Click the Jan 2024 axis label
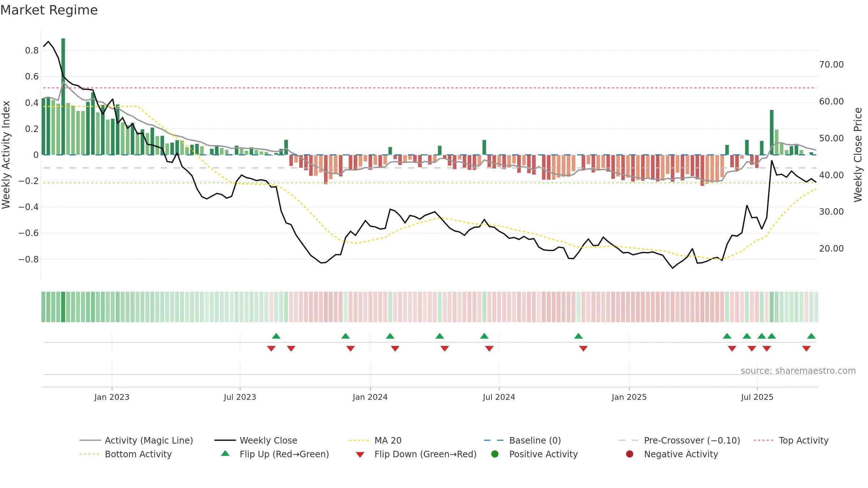868x488 pixels. pos(370,397)
